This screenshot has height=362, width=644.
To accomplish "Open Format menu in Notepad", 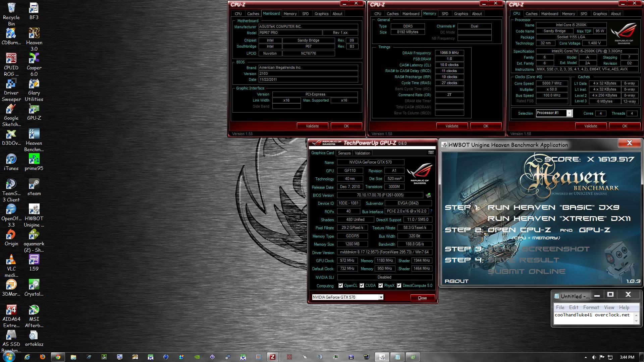I will (591, 307).
